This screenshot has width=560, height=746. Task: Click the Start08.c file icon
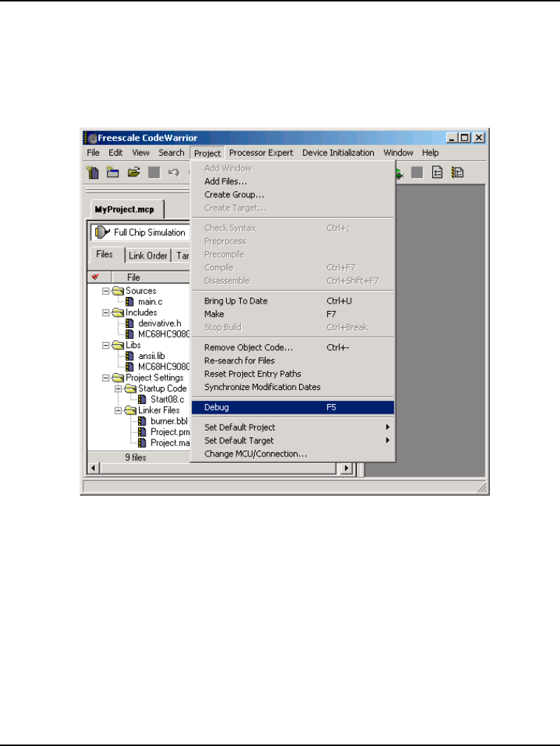[x=142, y=399]
